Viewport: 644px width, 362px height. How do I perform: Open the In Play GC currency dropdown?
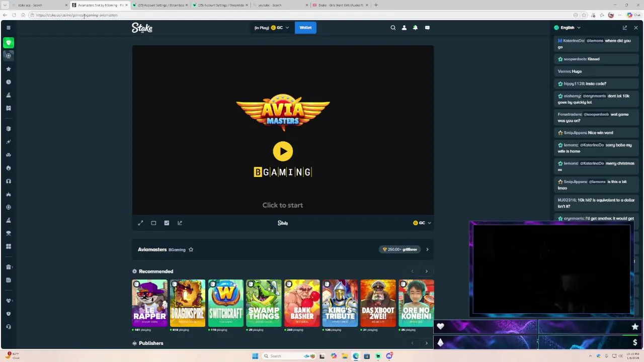(x=272, y=28)
